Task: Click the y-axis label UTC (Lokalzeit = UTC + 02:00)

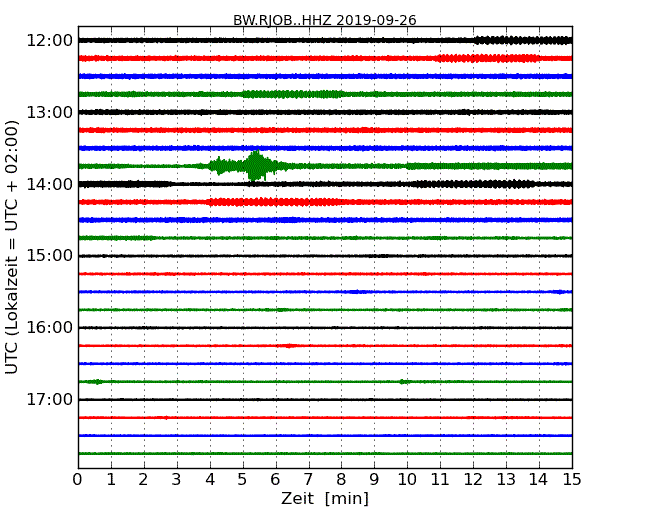Action: pyautogui.click(x=12, y=247)
